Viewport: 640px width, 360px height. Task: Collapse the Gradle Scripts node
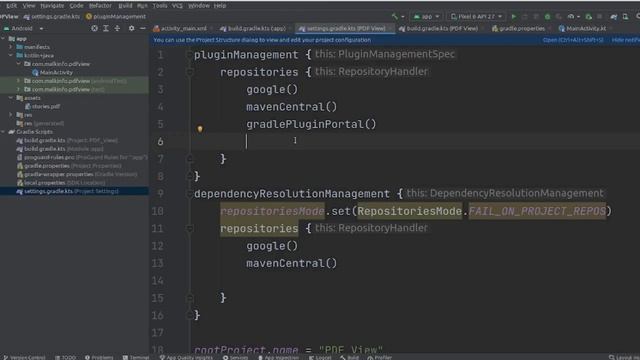pyautogui.click(x=3, y=132)
